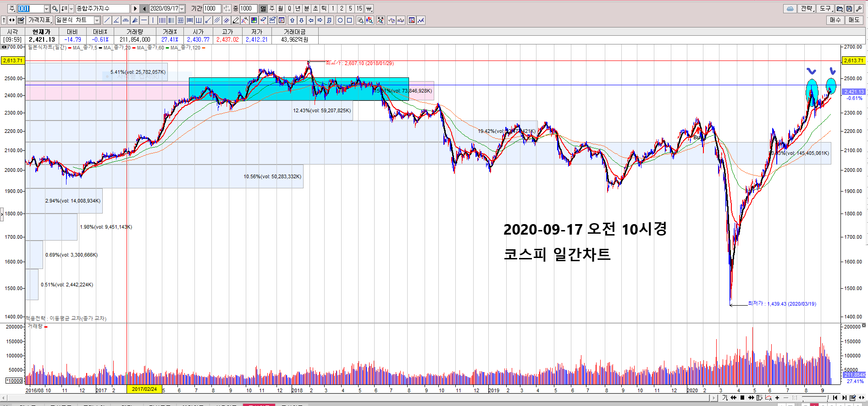Toggle the 15 interval button
The image size is (868, 406).
(x=359, y=9)
